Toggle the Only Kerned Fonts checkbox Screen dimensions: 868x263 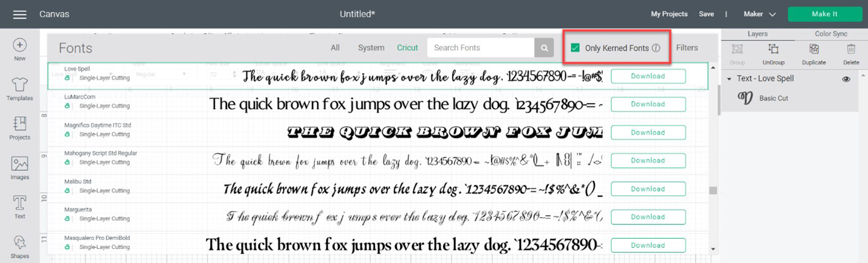click(575, 48)
